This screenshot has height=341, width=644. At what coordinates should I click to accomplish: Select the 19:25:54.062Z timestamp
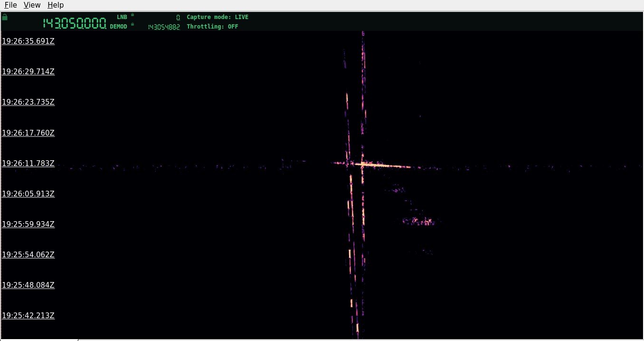pos(28,254)
